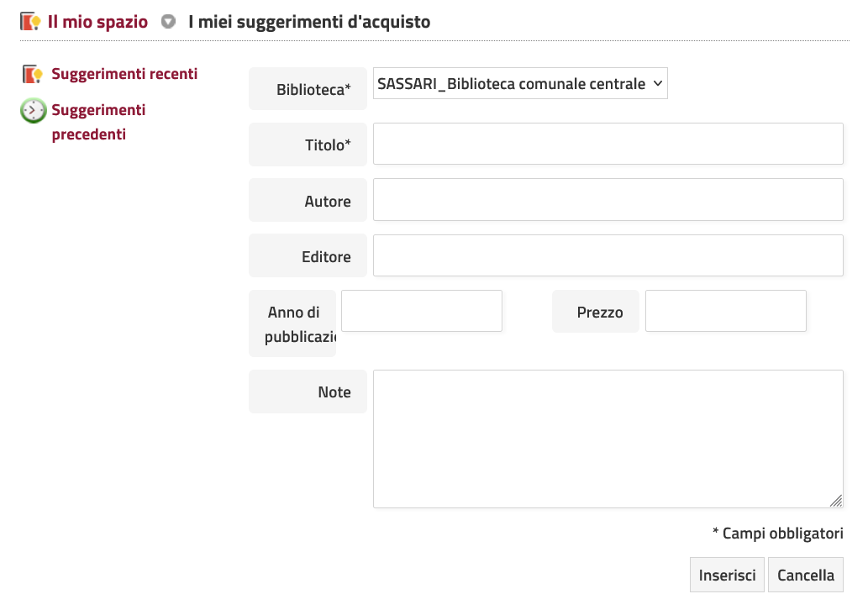
Task: Click the Autore input field
Action: tap(608, 199)
